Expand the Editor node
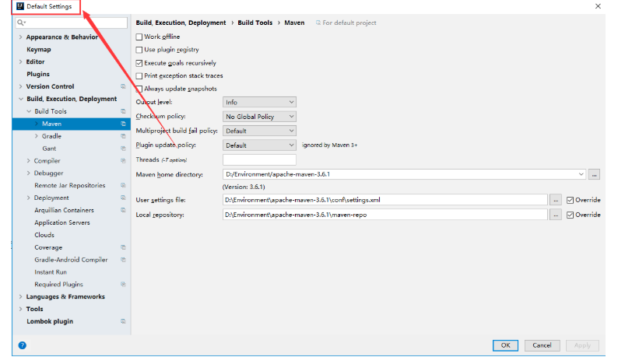 pyautogui.click(x=20, y=62)
